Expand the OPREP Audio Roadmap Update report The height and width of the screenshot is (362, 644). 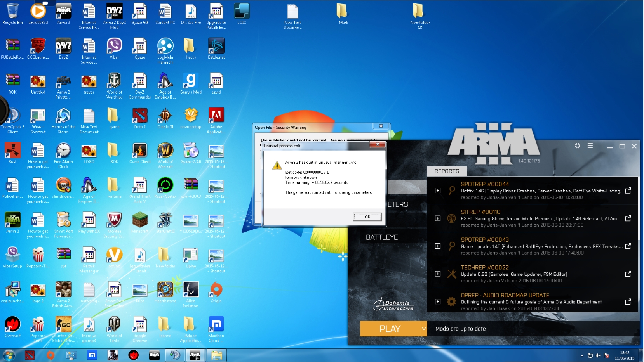pyautogui.click(x=438, y=301)
